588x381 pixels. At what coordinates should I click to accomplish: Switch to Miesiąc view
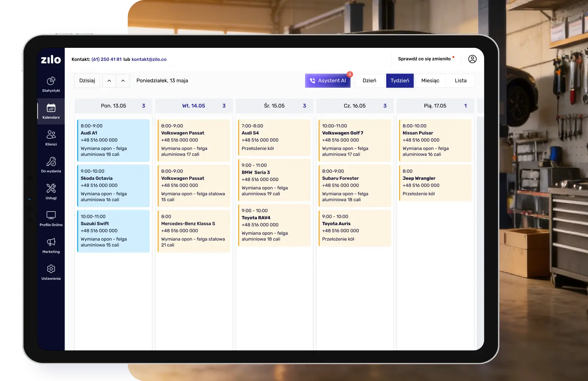click(x=430, y=81)
